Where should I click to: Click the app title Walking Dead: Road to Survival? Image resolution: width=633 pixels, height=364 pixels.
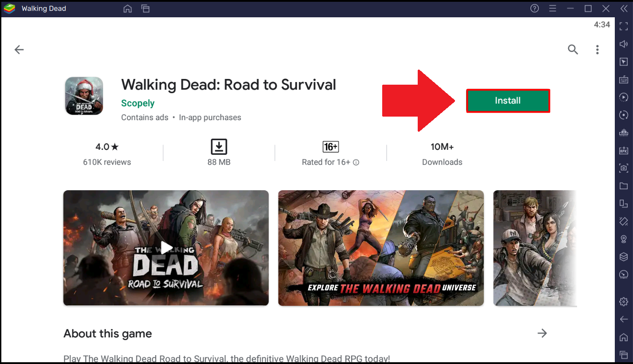(x=229, y=85)
